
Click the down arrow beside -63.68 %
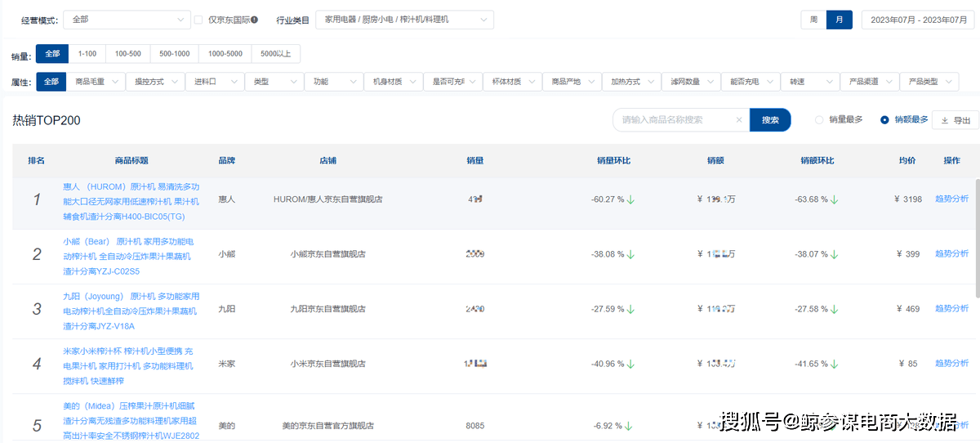point(835,199)
